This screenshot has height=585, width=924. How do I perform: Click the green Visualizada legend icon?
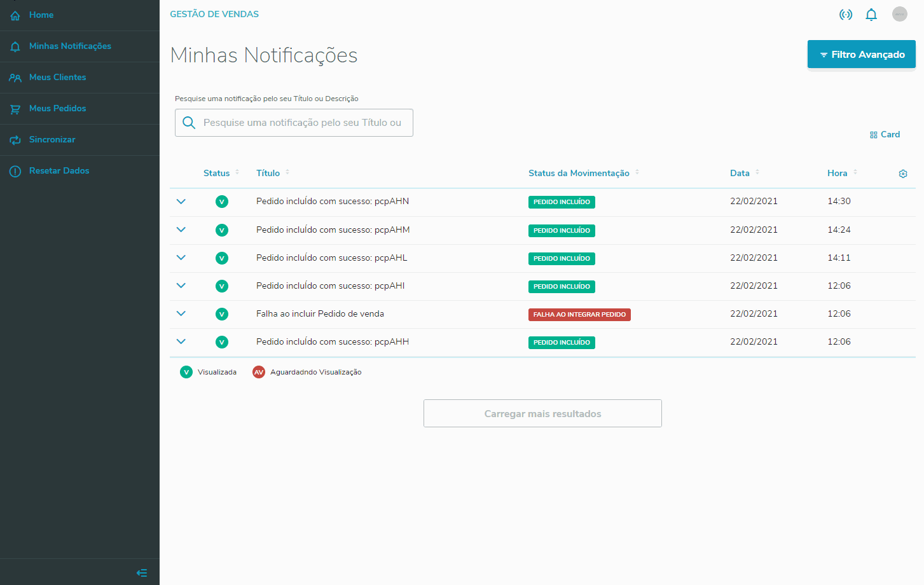click(186, 372)
